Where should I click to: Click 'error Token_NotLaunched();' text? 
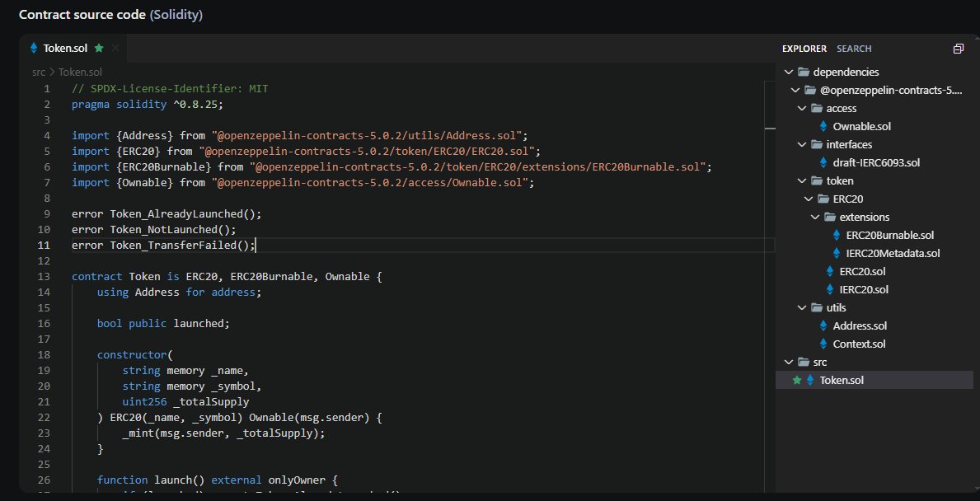tap(154, 229)
